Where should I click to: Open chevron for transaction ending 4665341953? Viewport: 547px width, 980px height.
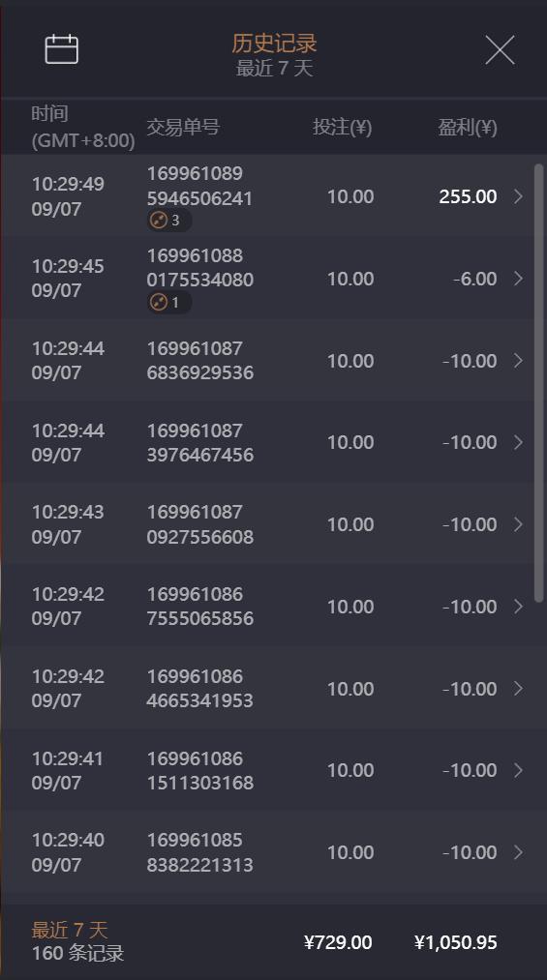tap(518, 688)
